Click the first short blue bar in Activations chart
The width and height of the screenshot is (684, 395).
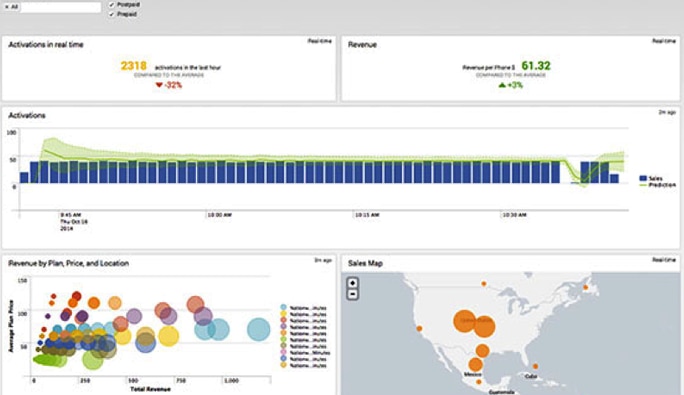tap(24, 178)
